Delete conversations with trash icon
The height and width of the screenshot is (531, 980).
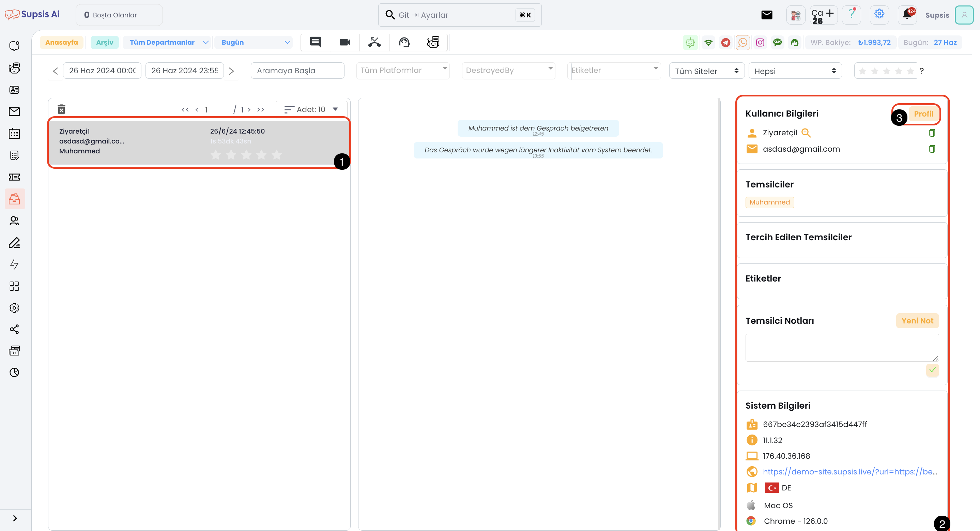click(62, 109)
